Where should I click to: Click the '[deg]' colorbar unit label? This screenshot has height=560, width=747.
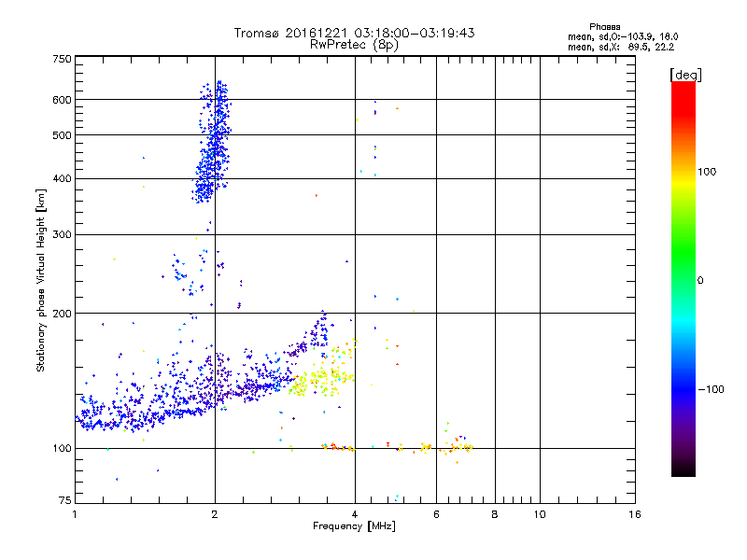[685, 76]
